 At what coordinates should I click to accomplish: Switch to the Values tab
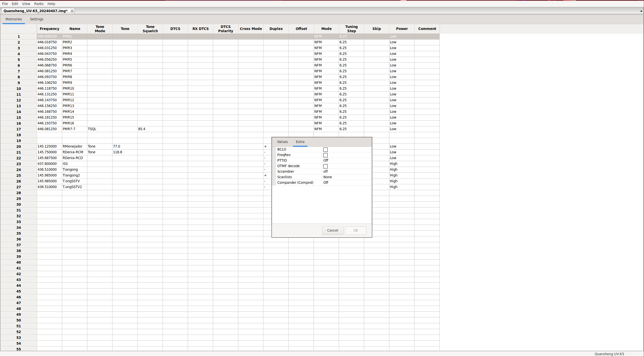[x=282, y=142]
